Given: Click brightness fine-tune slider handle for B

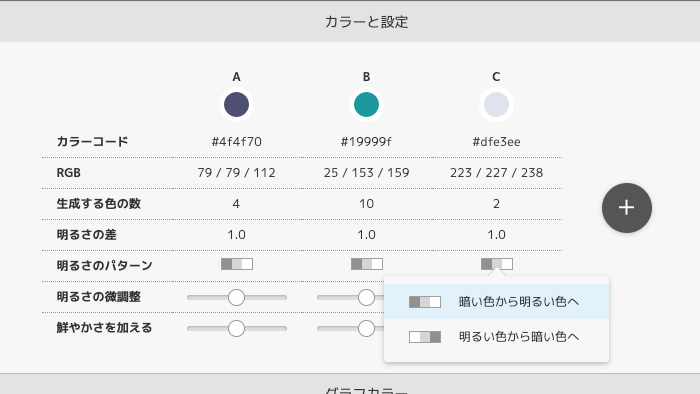Looking at the screenshot, I should (366, 298).
